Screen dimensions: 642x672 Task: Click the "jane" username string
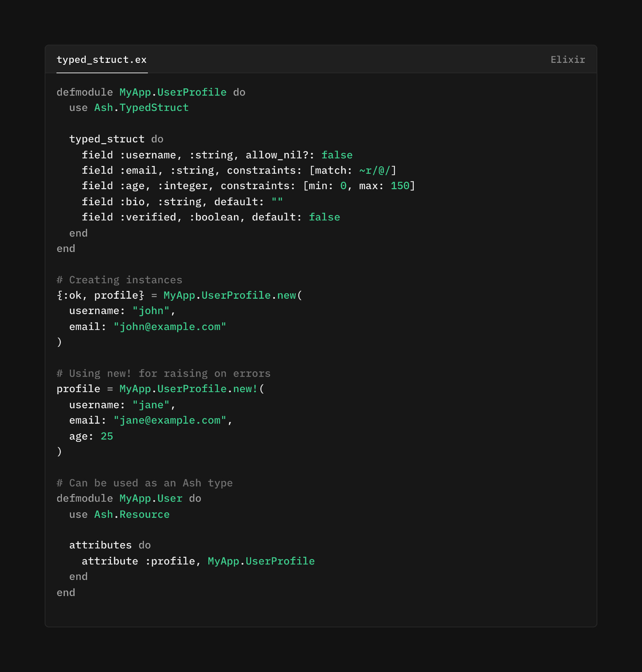[x=151, y=405]
